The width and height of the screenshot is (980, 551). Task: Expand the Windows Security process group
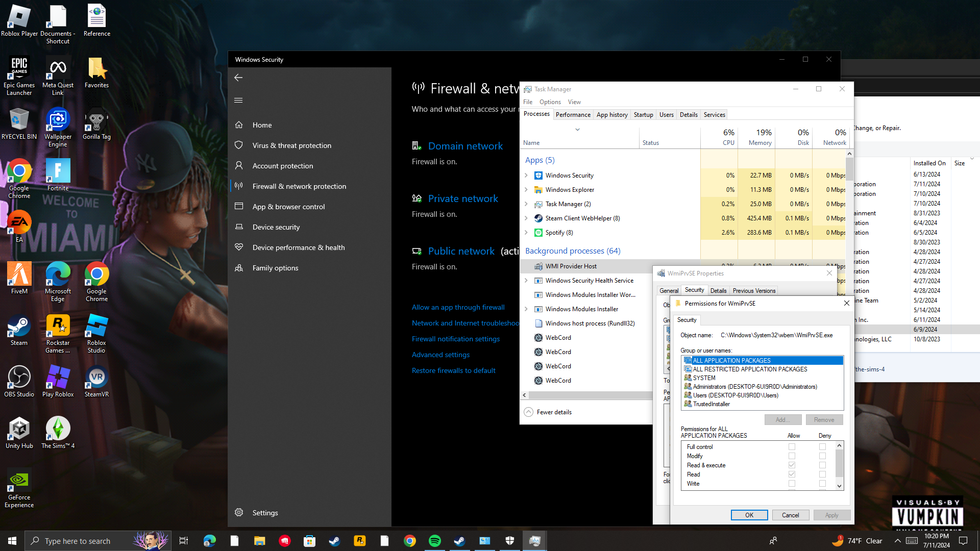pyautogui.click(x=526, y=176)
